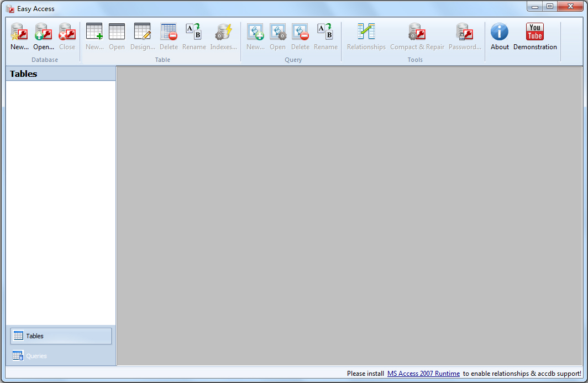Watch the YouTube Demonstration
Image resolution: width=588 pixels, height=383 pixels.
(535, 37)
